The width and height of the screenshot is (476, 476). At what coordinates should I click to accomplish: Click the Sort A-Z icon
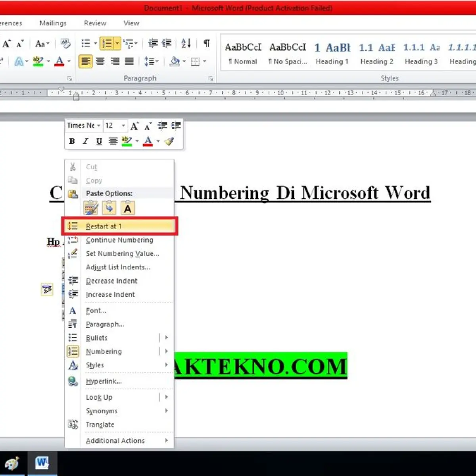pyautogui.click(x=186, y=43)
